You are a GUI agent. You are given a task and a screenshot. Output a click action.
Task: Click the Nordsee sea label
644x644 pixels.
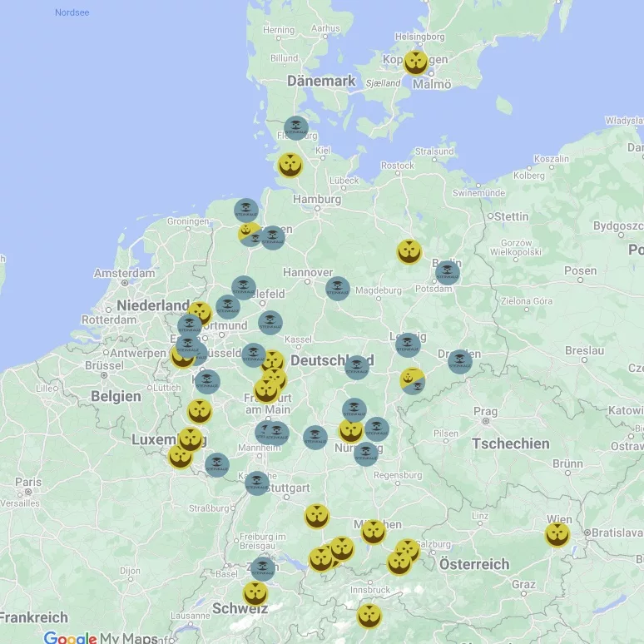tap(72, 12)
